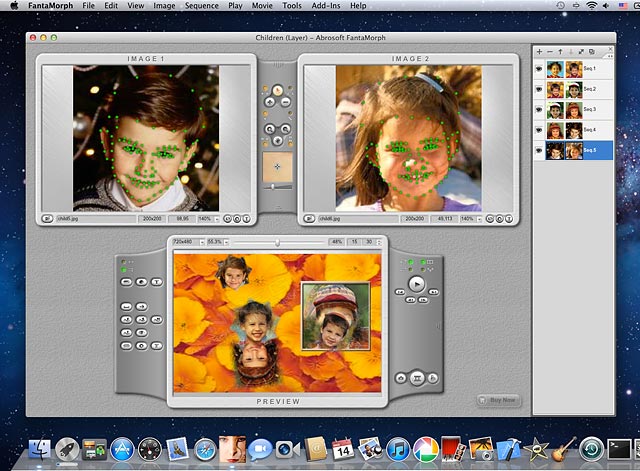Screen dimensions: 640x471
Task: Click the duplicate sequence icon
Action: click(x=591, y=52)
